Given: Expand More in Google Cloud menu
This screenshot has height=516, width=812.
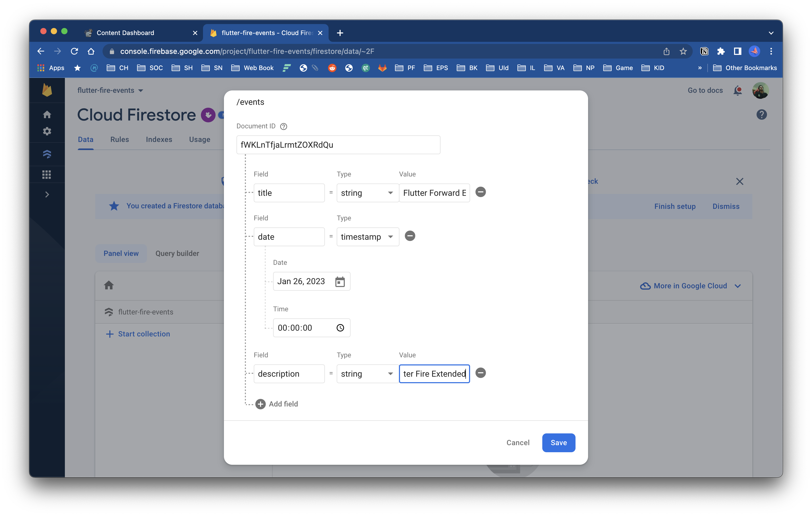Looking at the screenshot, I should point(690,286).
